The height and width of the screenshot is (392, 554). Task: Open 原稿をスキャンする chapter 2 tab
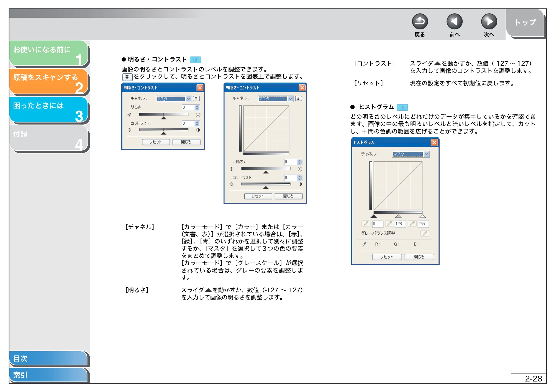click(49, 82)
